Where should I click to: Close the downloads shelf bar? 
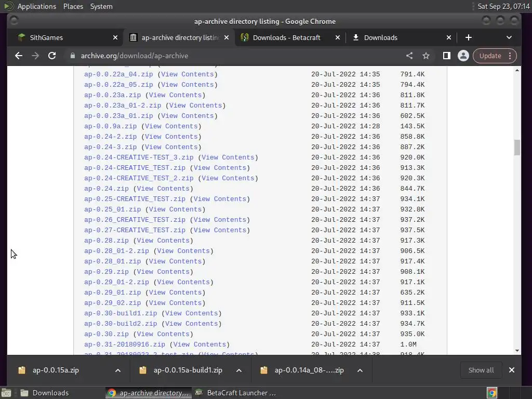tap(512, 370)
